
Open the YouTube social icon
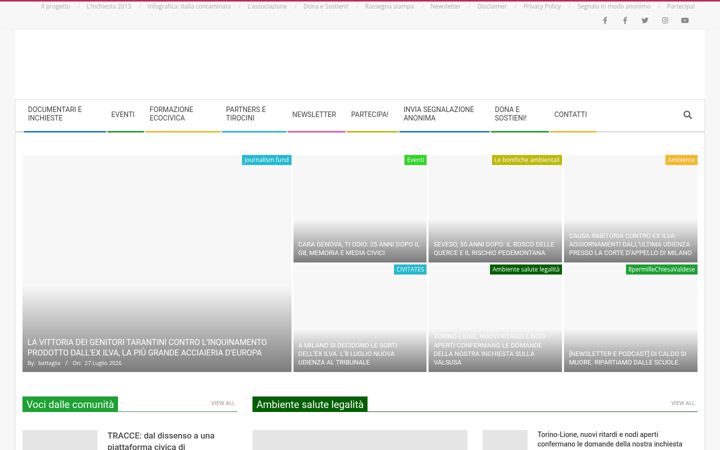(x=685, y=20)
